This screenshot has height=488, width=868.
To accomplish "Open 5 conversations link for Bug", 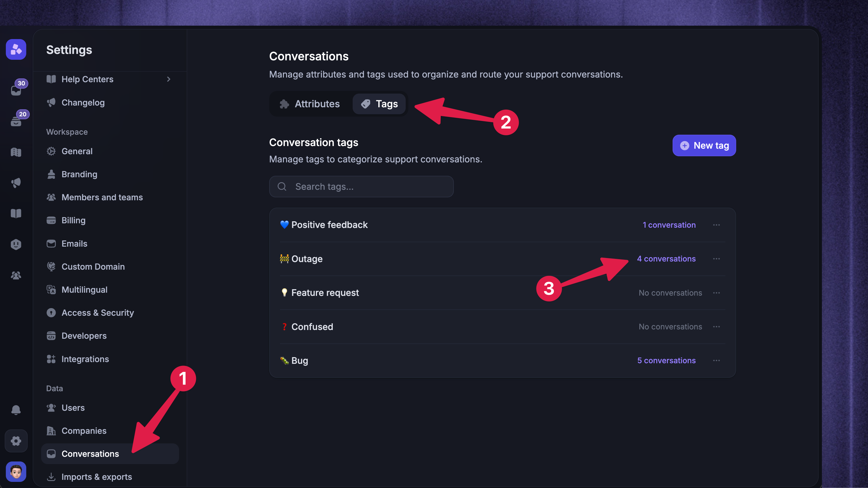I will click(666, 360).
